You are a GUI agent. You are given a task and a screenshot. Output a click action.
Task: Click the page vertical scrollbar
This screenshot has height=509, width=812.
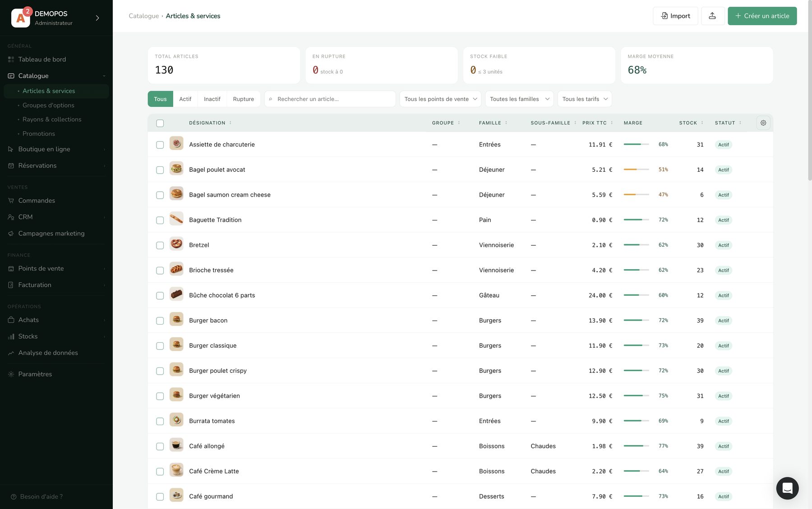(810, 90)
